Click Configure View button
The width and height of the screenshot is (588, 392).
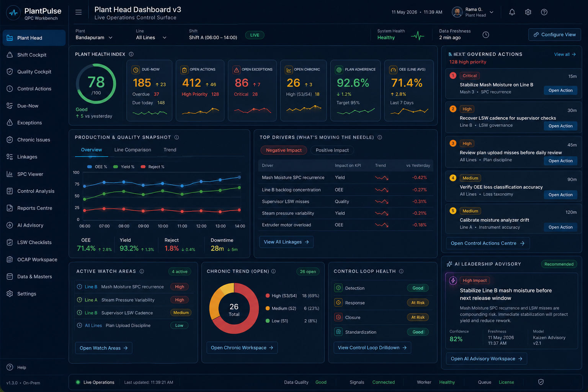coord(555,34)
